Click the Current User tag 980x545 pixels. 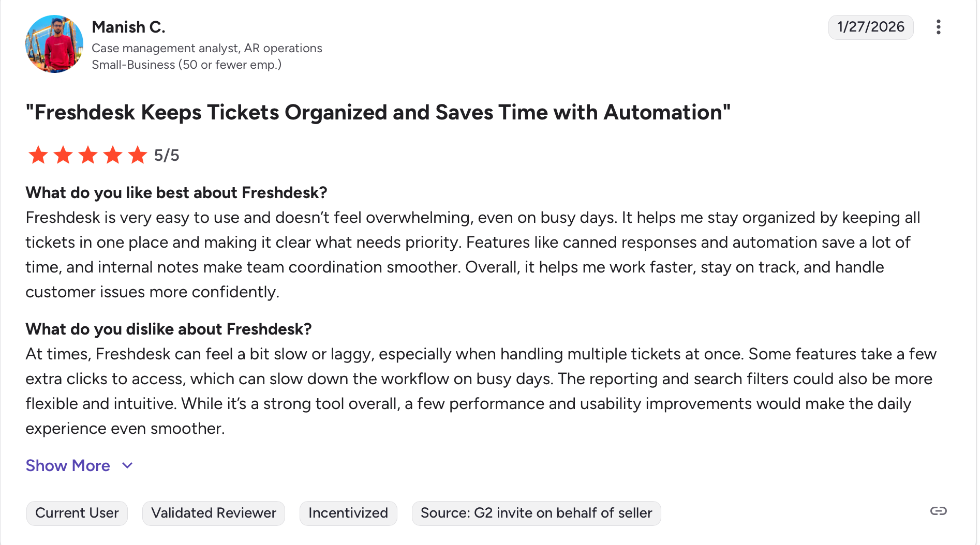click(77, 513)
